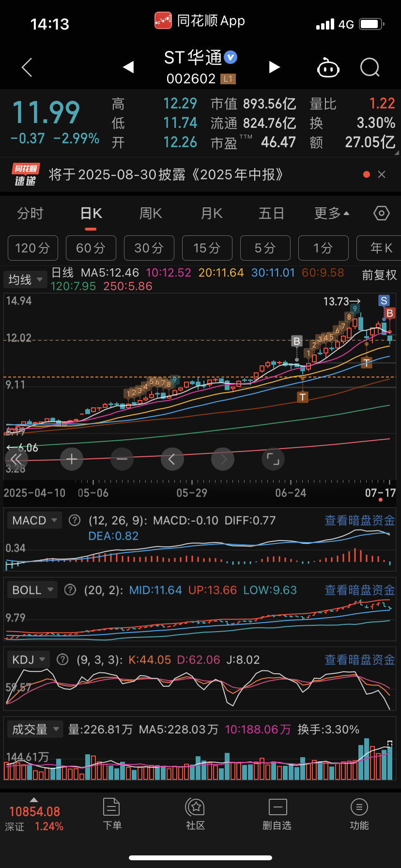Open the 2025年中报 disclosure notice
Screen dimensions: 401x868
[166, 174]
